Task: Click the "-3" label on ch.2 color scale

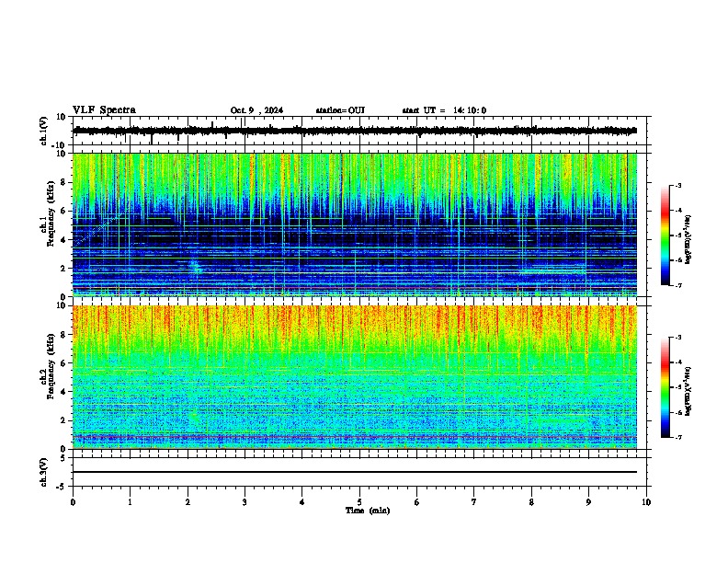Action: [677, 338]
